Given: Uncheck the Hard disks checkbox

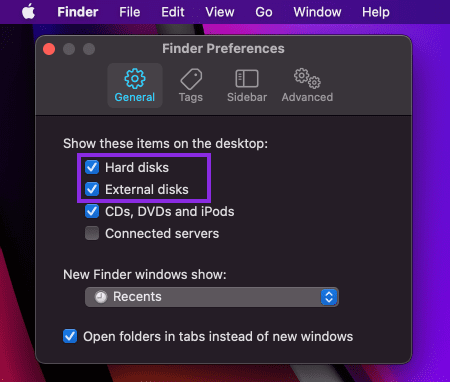Looking at the screenshot, I should [x=92, y=167].
